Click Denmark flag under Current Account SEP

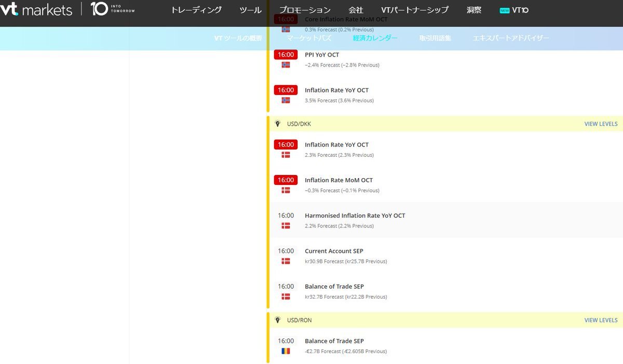[x=286, y=261]
